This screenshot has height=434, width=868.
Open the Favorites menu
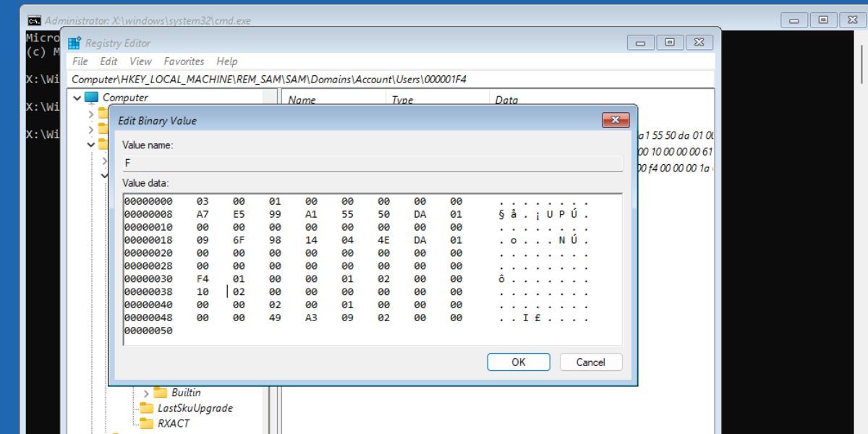point(185,61)
